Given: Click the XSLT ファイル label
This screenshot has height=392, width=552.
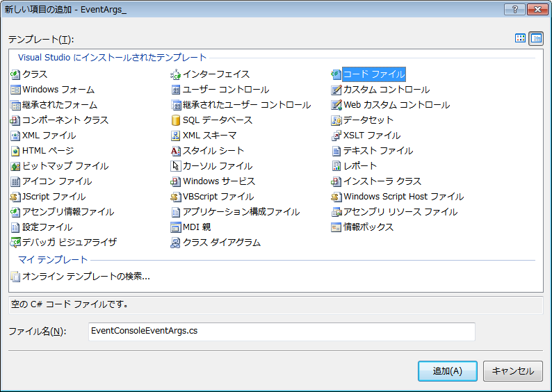Looking at the screenshot, I should click(x=372, y=136).
